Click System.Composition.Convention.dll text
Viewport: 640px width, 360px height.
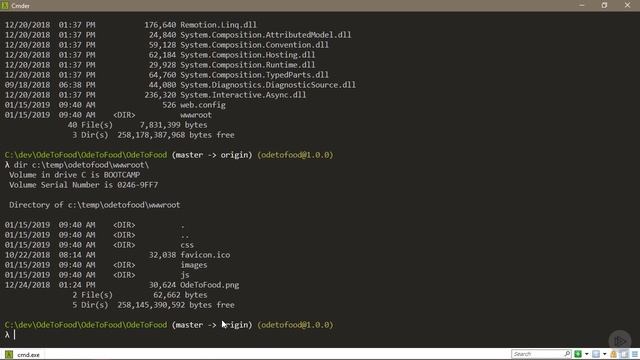tap(254, 45)
